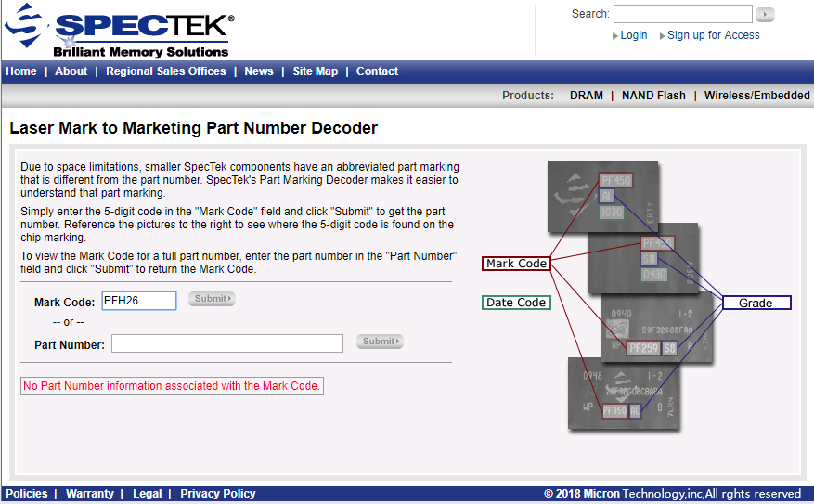814x504 pixels.
Task: Open Wireless/Embedded products
Action: (756, 96)
